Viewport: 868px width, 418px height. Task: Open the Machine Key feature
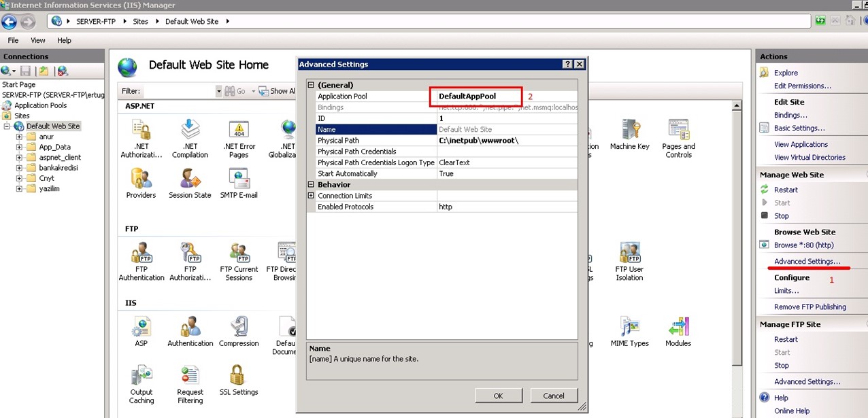[629, 135]
